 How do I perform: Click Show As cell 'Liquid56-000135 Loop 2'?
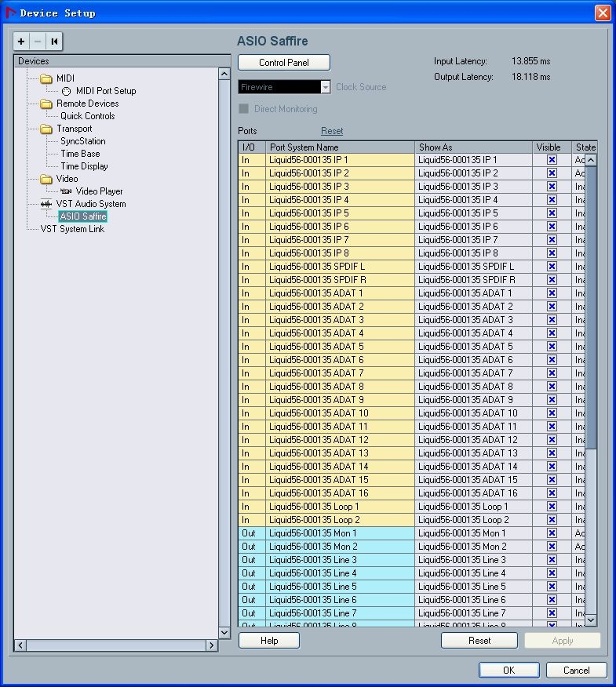pyautogui.click(x=473, y=520)
